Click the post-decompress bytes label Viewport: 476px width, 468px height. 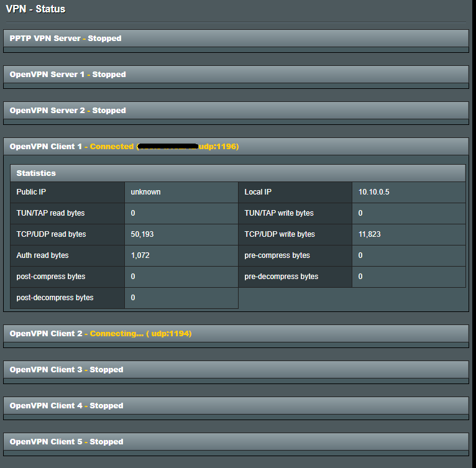55,297
